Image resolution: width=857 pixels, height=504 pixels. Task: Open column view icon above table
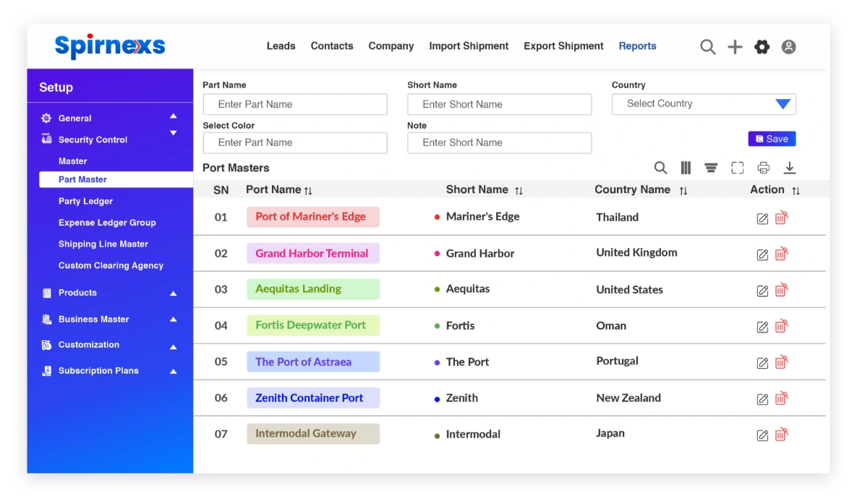[x=686, y=168]
